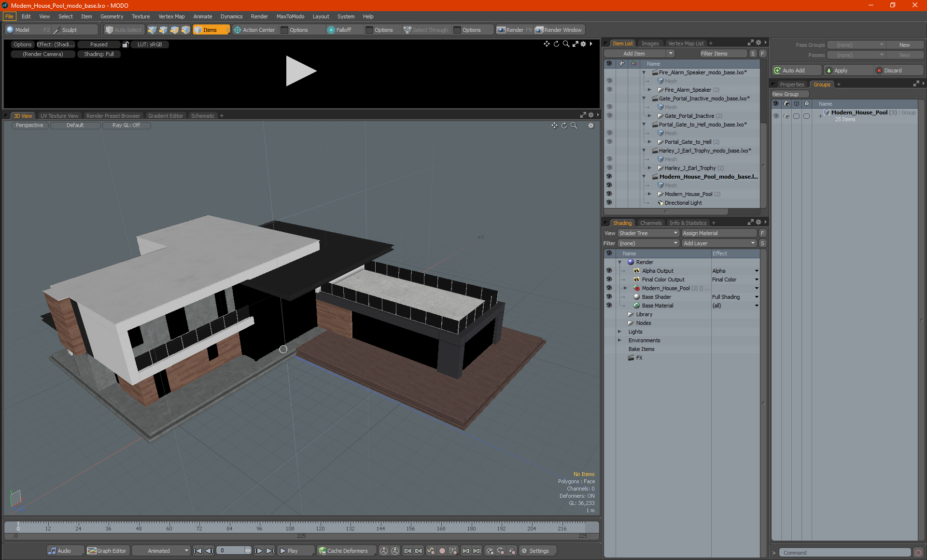Activate Items selection mode
The height and width of the screenshot is (560, 927).
(211, 30)
